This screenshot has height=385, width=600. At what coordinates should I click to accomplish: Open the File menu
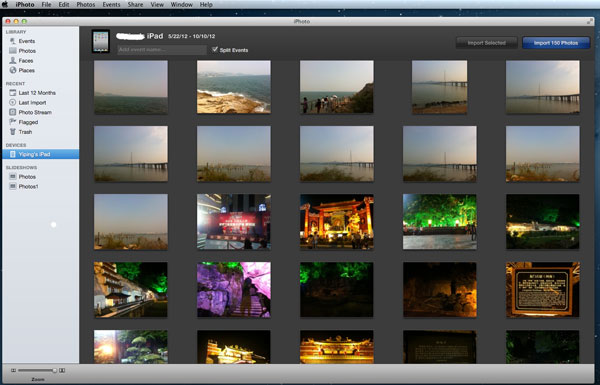coord(46,5)
